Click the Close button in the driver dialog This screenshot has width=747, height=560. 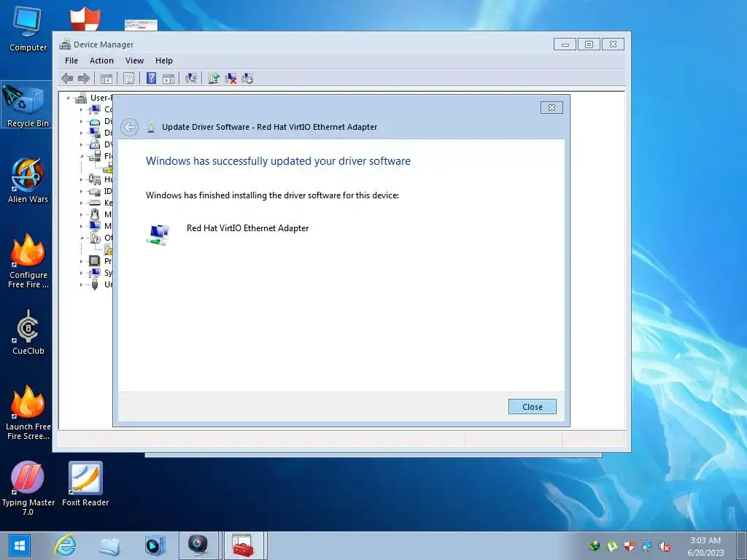(x=532, y=407)
